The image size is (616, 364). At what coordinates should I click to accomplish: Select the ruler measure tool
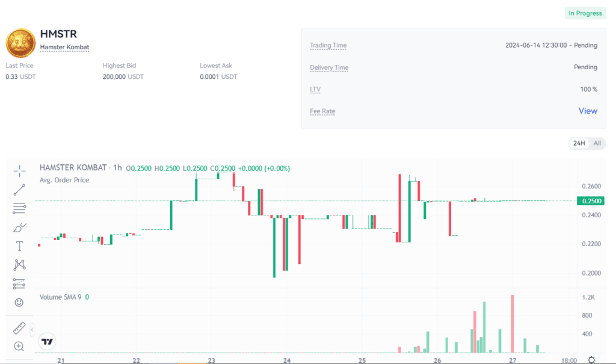tap(19, 327)
